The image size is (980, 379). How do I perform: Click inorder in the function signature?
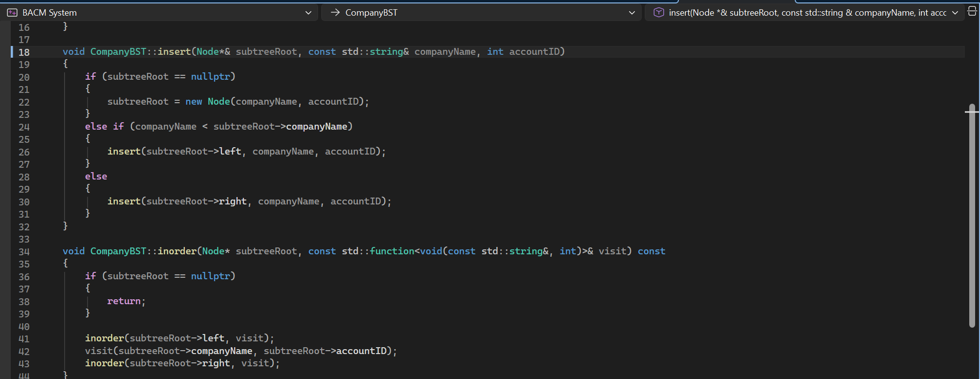click(x=177, y=251)
